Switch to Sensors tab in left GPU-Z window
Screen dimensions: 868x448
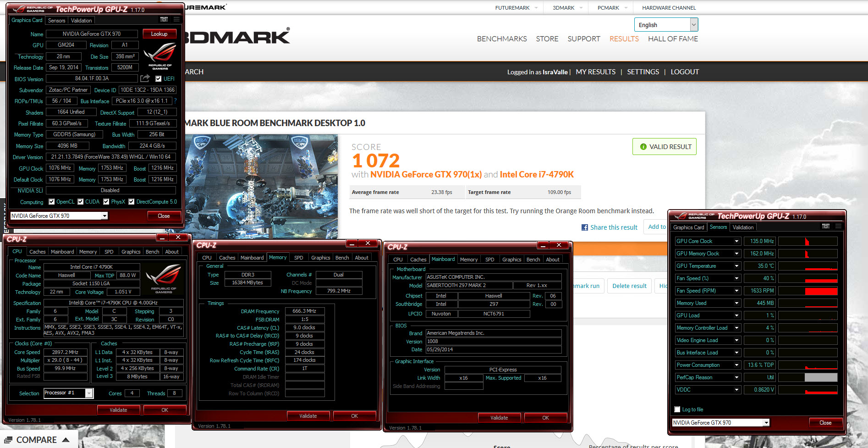(x=57, y=20)
